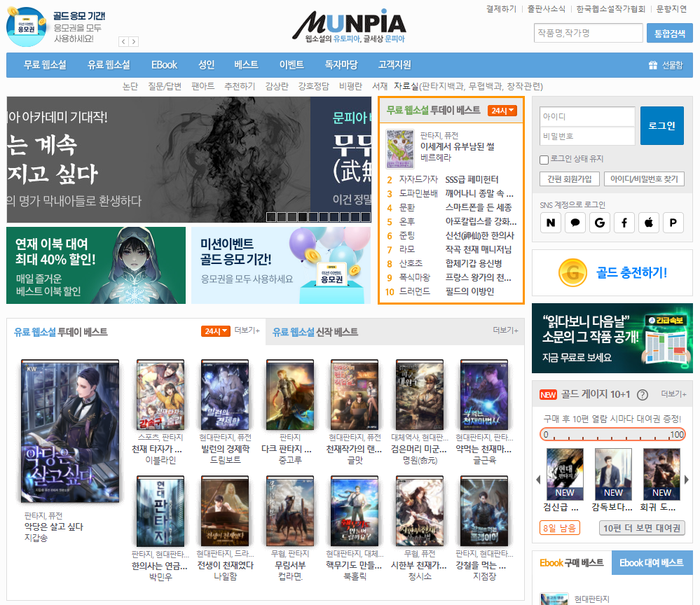The width and height of the screenshot is (700, 605).
Task: Open the 결제하기 top link
Action: click(501, 9)
